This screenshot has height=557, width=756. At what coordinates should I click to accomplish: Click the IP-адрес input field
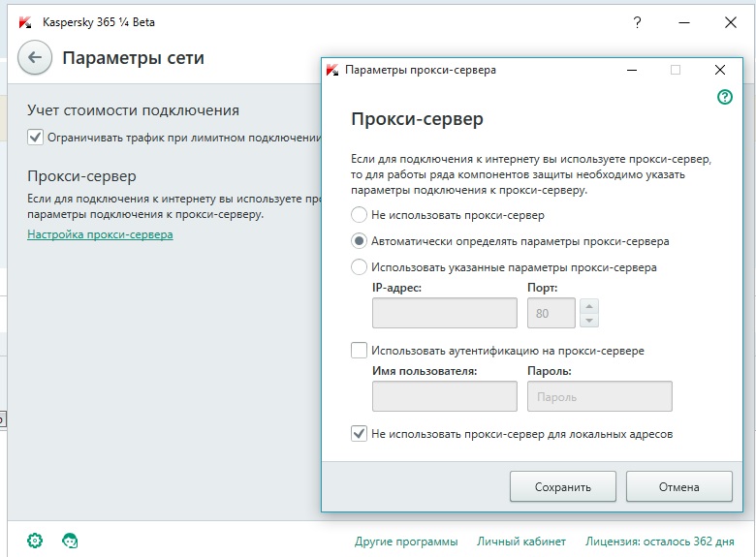click(445, 313)
